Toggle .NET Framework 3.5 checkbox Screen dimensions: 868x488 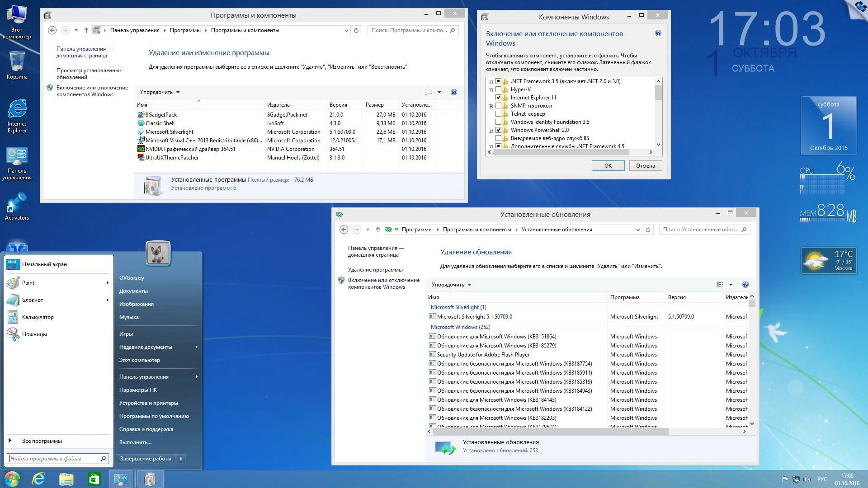tap(498, 81)
